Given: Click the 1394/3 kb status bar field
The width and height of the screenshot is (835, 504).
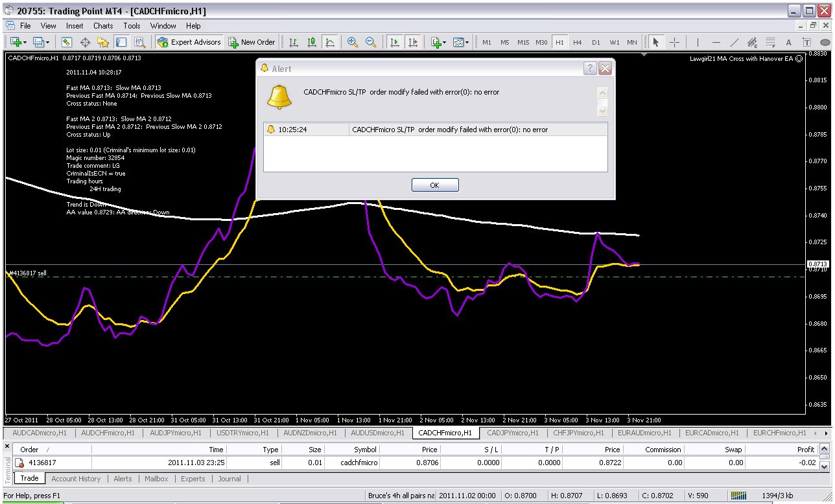Looking at the screenshot, I should click(x=777, y=496).
